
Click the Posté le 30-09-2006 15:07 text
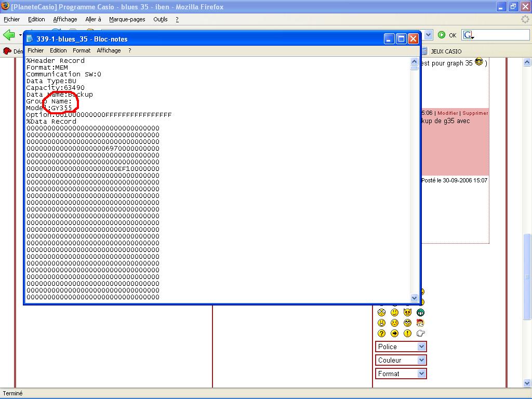click(454, 180)
